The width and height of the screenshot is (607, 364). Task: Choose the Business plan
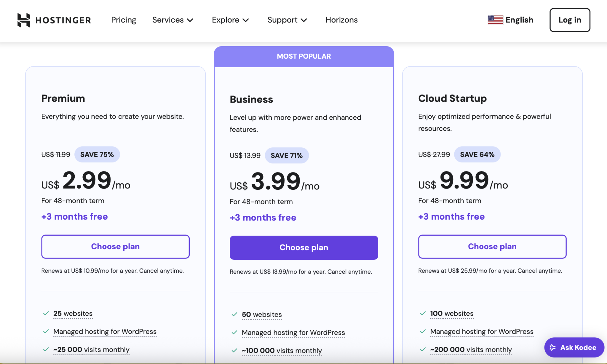(x=303, y=247)
